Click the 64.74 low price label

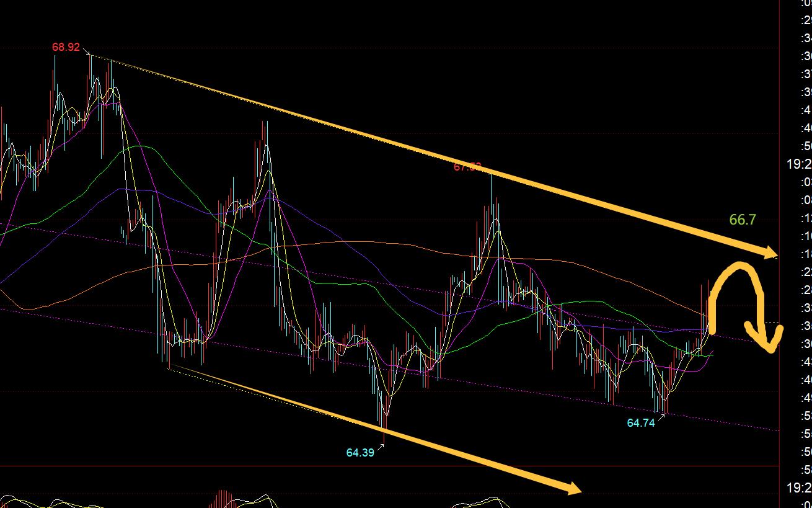pos(641,423)
